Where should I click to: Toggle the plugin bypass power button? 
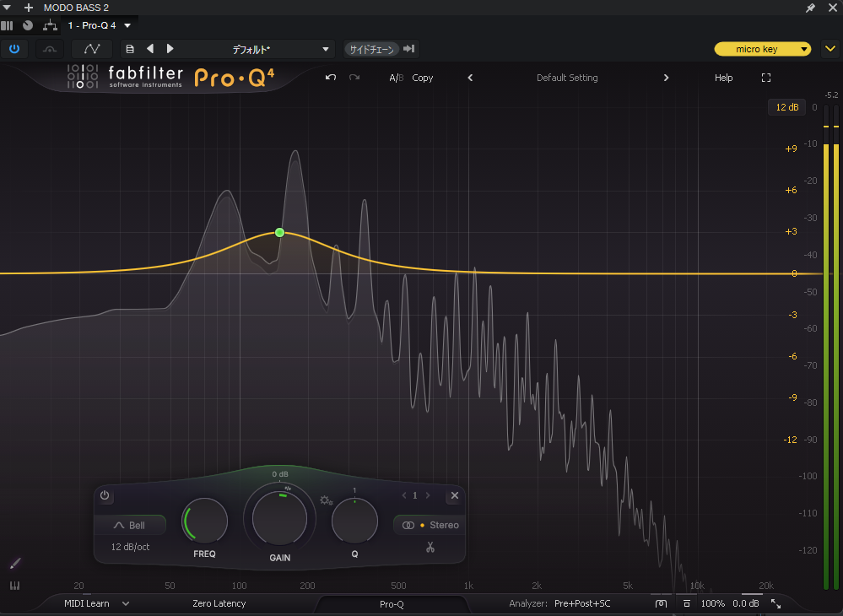coord(14,49)
